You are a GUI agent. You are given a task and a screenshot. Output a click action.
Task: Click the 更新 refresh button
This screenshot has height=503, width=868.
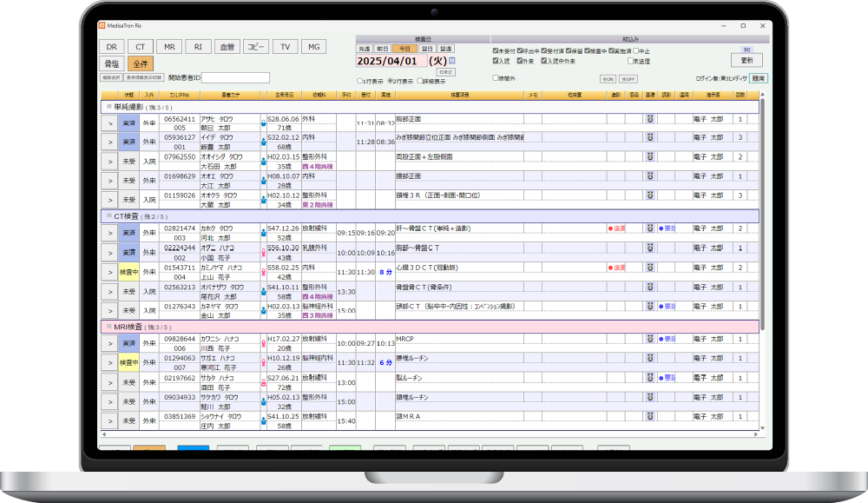click(746, 60)
